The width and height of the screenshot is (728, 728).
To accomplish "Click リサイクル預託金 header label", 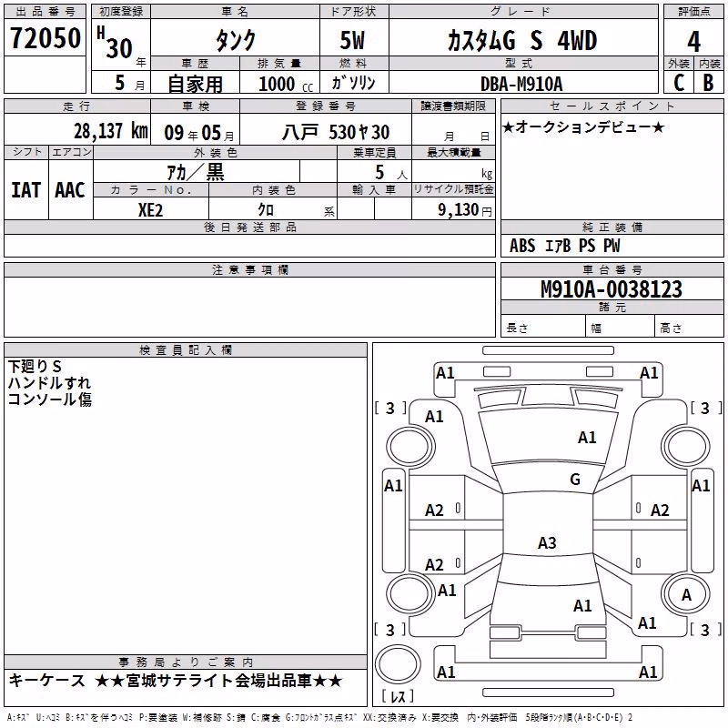I will 453,189.
